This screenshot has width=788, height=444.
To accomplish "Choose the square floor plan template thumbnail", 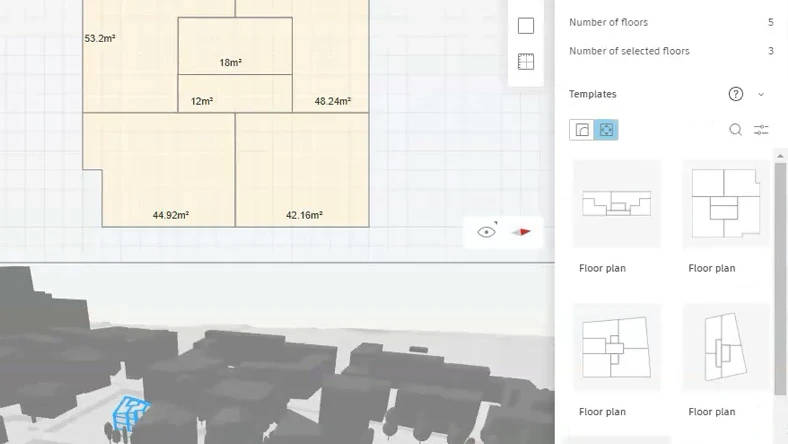I will pos(726,204).
